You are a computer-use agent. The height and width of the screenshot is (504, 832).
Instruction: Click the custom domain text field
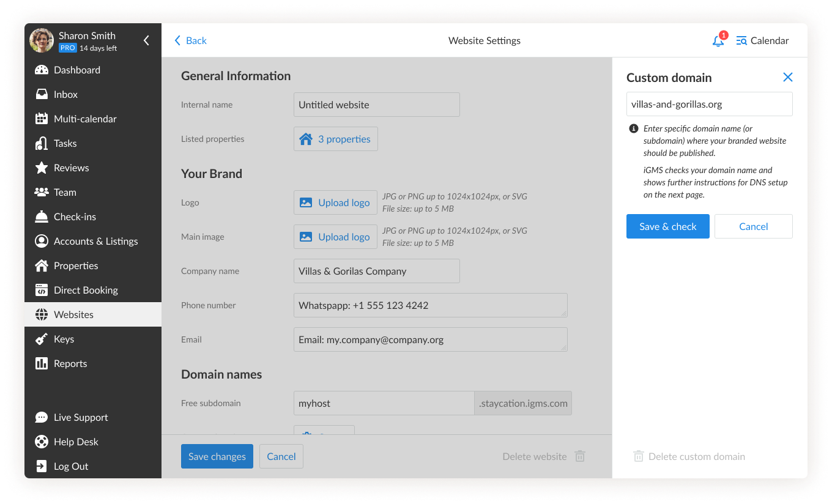click(x=709, y=104)
